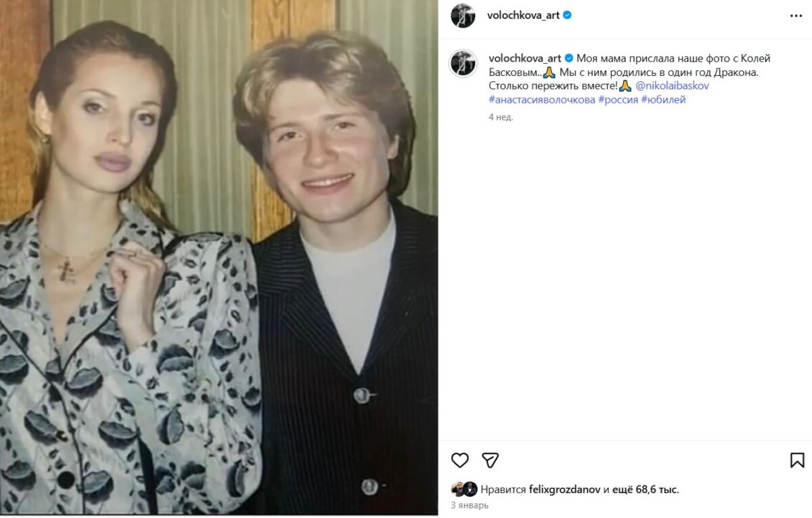Viewport: 812px width, 518px height.
Task: Open the #россия hashtag
Action: tap(618, 100)
